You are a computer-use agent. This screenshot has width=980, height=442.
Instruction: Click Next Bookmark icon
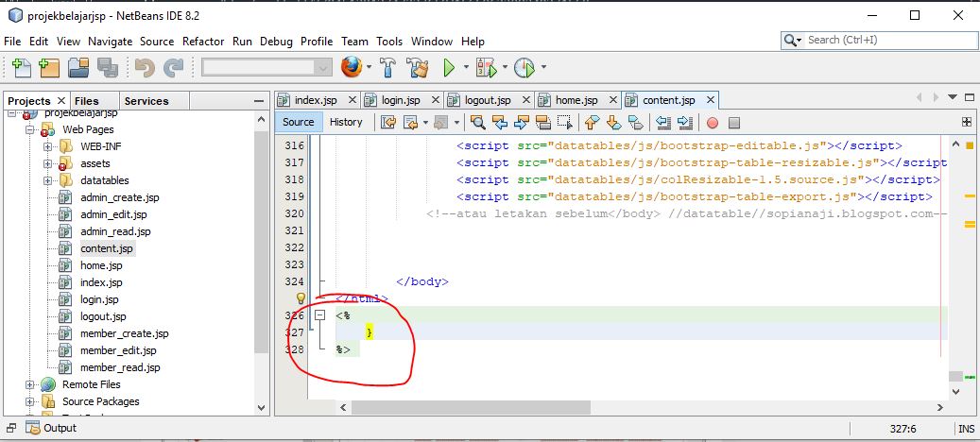tap(613, 123)
